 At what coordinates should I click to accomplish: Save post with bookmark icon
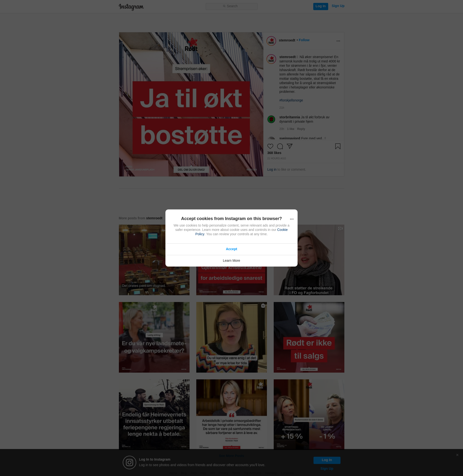[x=338, y=146]
